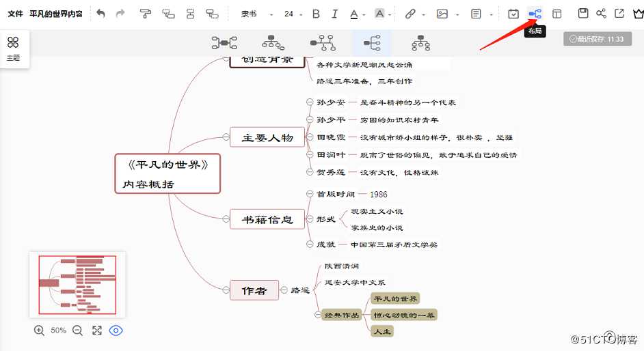Insert a parent topic node
The image size is (644, 351).
pyautogui.click(x=212, y=14)
